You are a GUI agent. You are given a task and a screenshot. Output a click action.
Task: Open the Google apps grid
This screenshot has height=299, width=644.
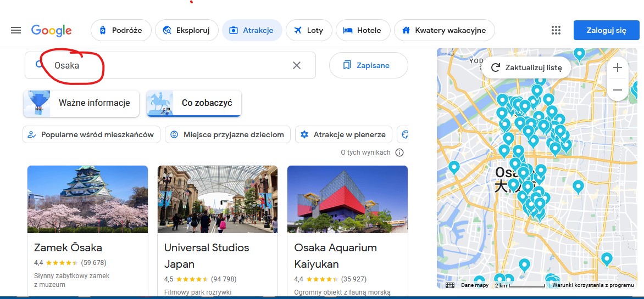556,30
